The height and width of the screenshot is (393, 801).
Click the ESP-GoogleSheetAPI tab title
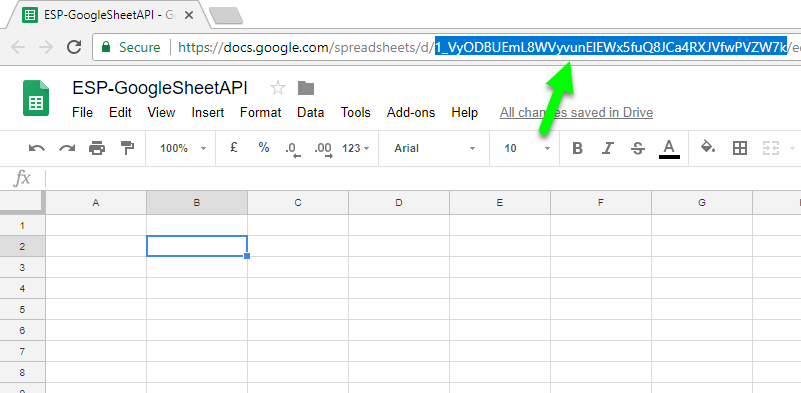point(110,15)
